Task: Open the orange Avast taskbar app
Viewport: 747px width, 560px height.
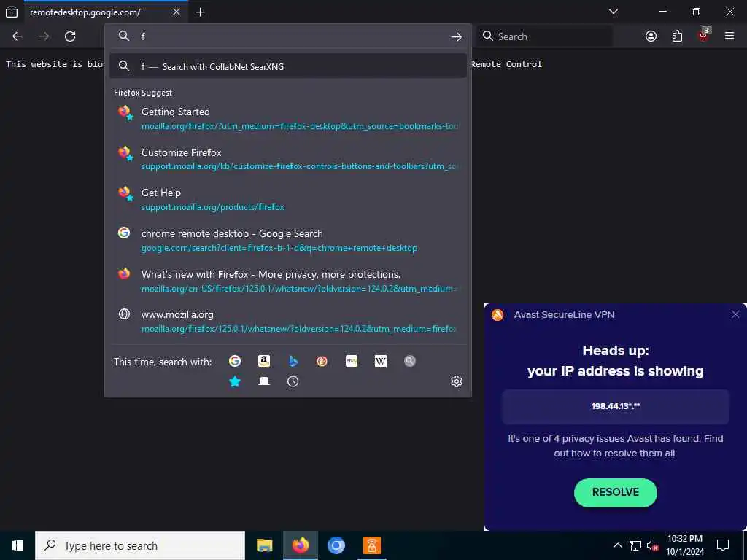Action: coord(371,545)
